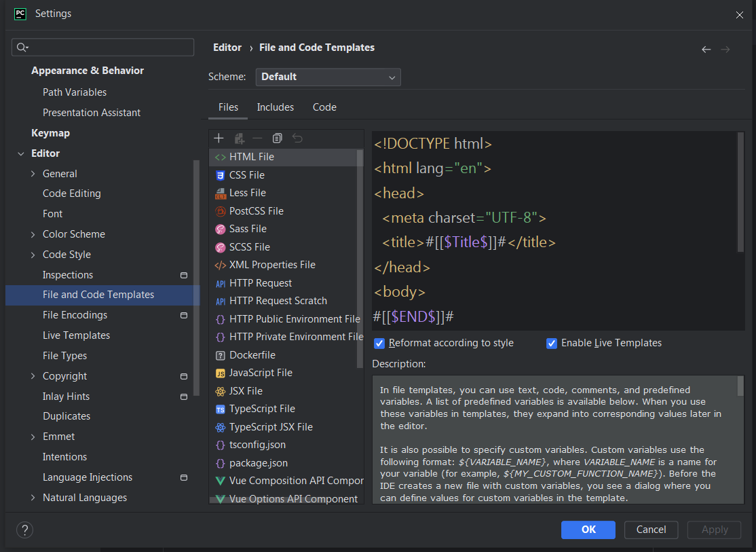Click the Create Template plus icon
Image resolution: width=756 pixels, height=552 pixels.
[219, 139]
